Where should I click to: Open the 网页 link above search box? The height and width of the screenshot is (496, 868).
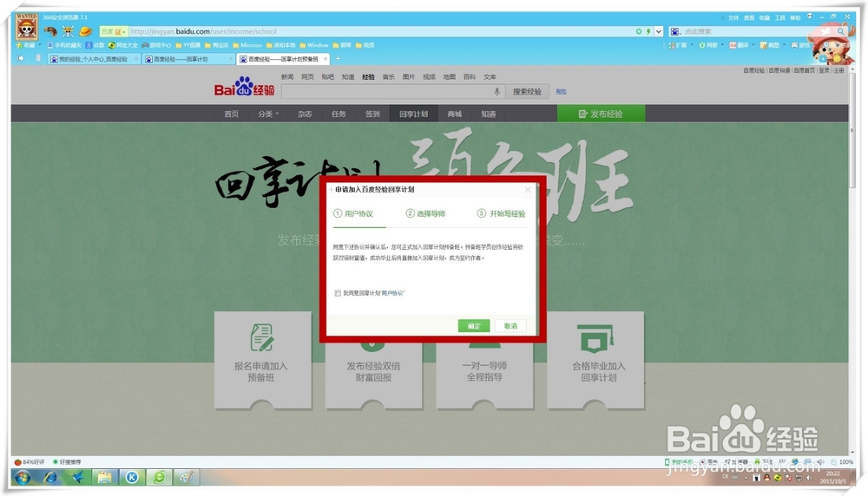(x=307, y=77)
